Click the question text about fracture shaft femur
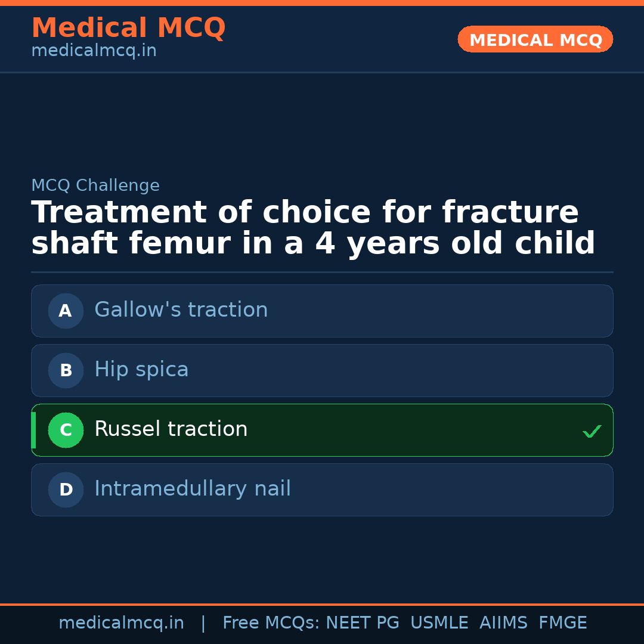 pyautogui.click(x=313, y=227)
